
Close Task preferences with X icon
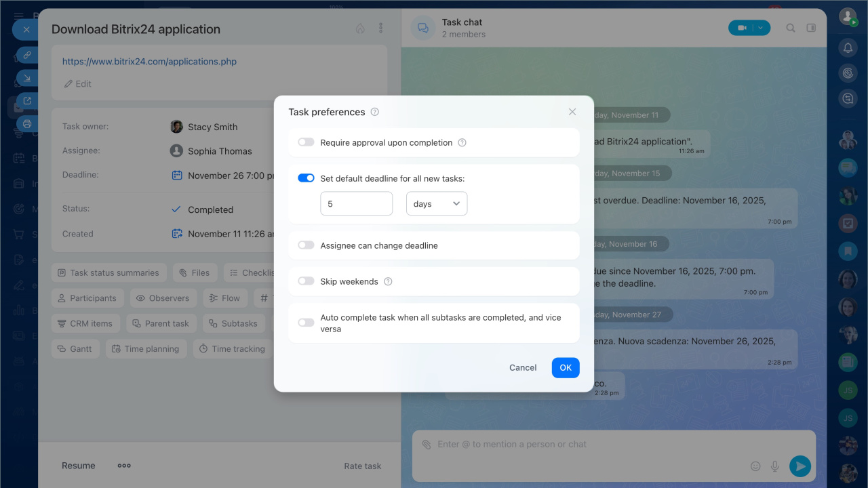pyautogui.click(x=572, y=112)
